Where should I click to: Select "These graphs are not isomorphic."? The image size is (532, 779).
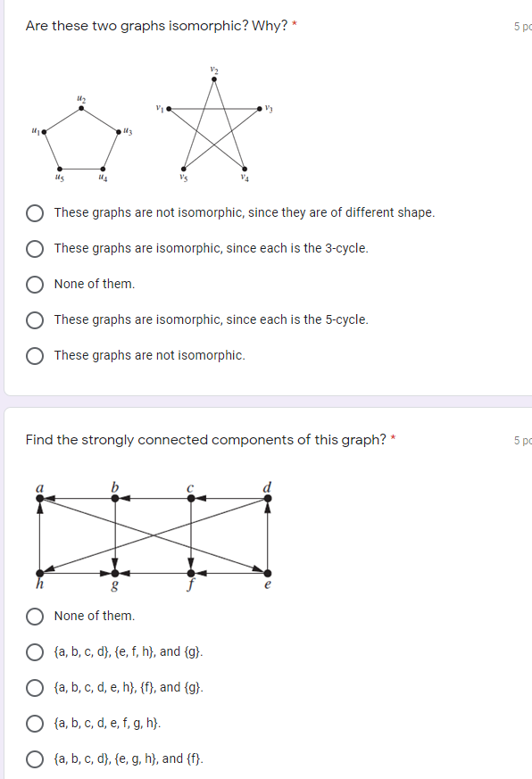[35, 355]
